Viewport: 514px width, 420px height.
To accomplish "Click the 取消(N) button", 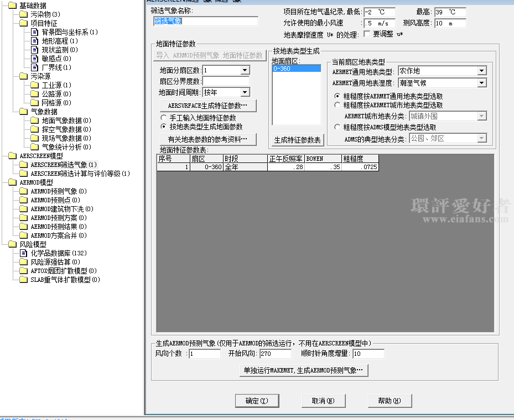I will 323,401.
